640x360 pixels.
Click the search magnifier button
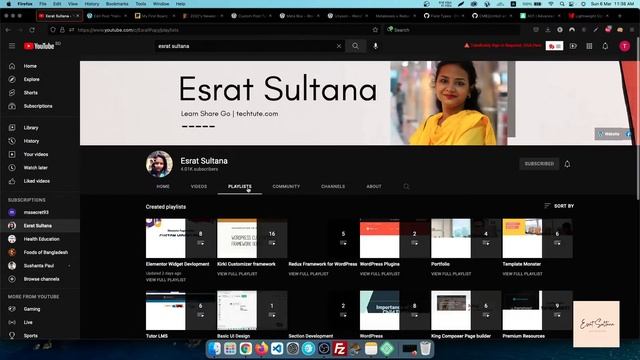click(356, 46)
